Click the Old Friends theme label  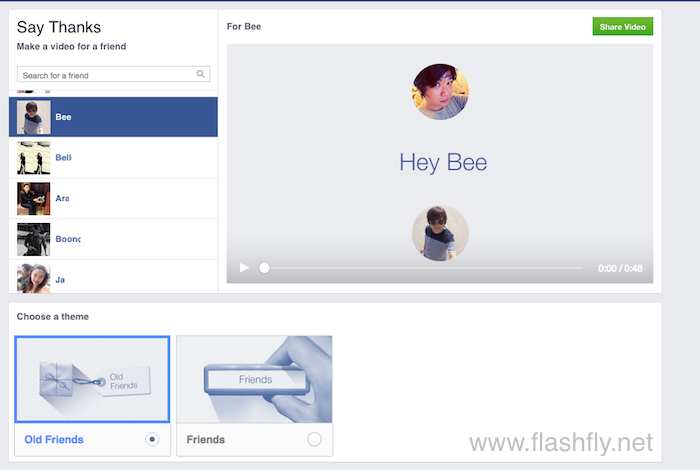[54, 439]
